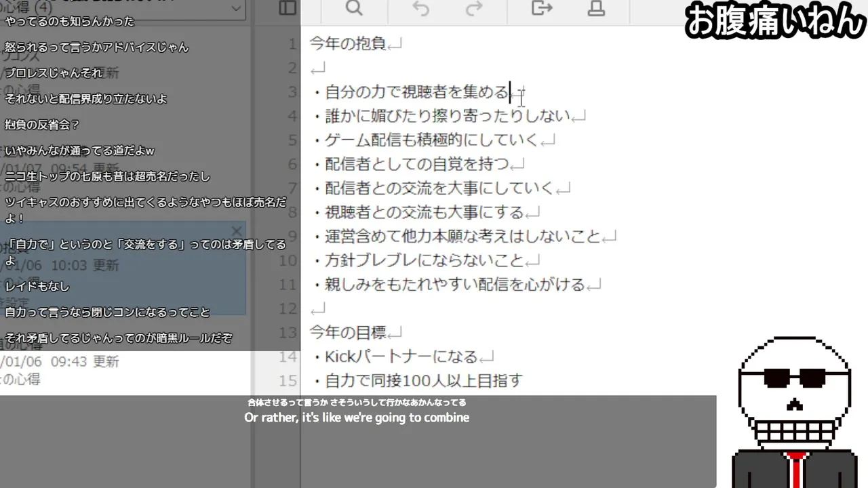Click the undo arrow icon
Image resolution: width=868 pixels, height=488 pixels.
(420, 8)
